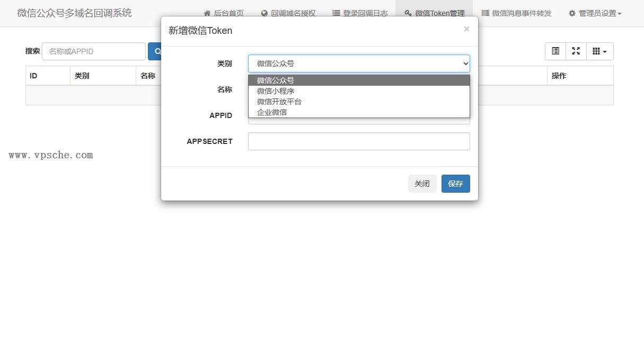Select 企业微信 from the category list
This screenshot has width=644, height=361.
[272, 112]
